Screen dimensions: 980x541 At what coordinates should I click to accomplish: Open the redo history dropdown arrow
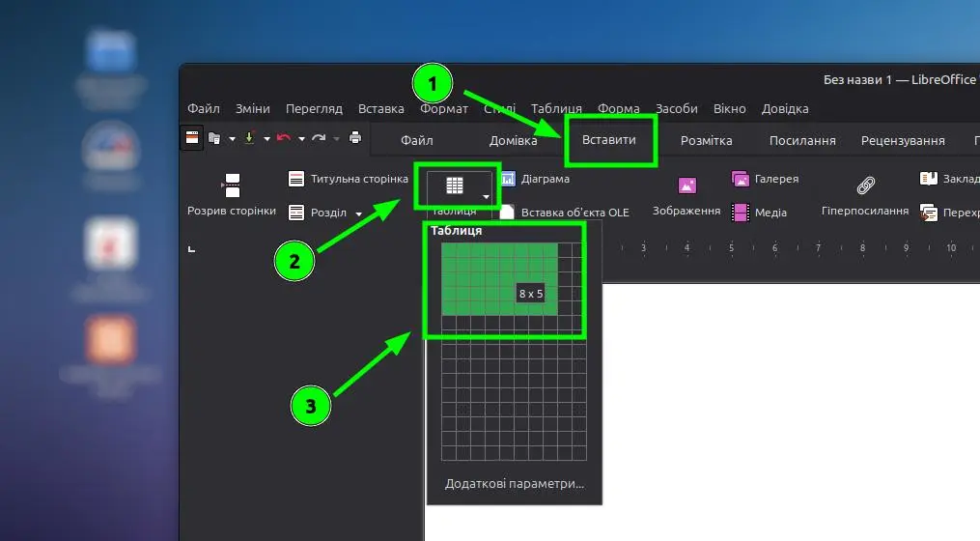tap(336, 139)
